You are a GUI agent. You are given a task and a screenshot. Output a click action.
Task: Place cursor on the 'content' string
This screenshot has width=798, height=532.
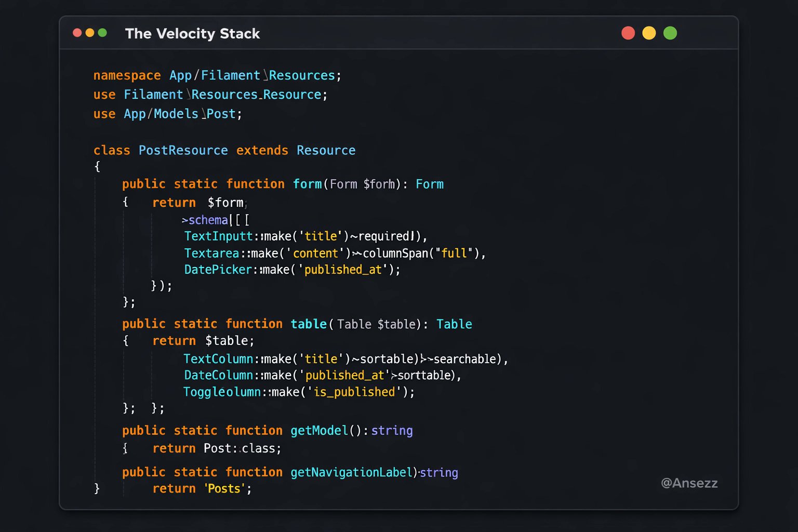point(315,254)
